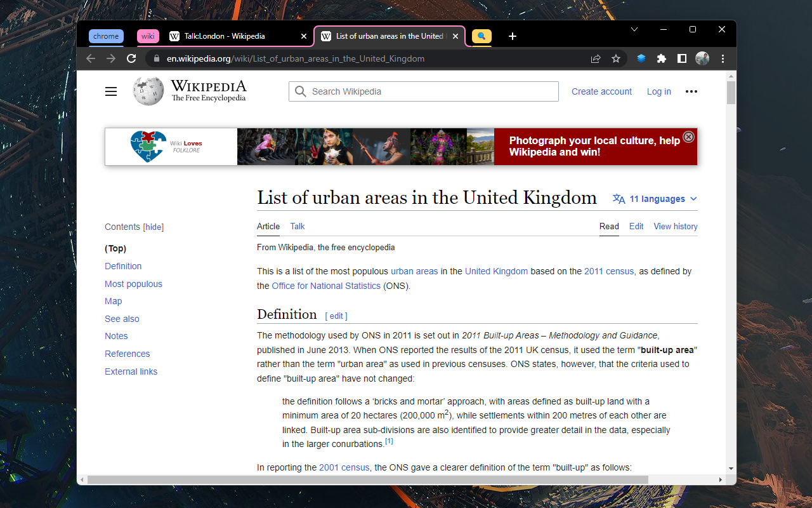Open the Create account link
This screenshot has width=812, height=508.
click(601, 91)
